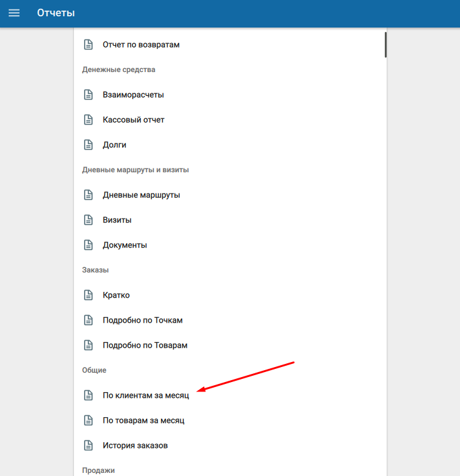The width and height of the screenshot is (460, 476).
Task: Open the Документы report
Action: 125,245
